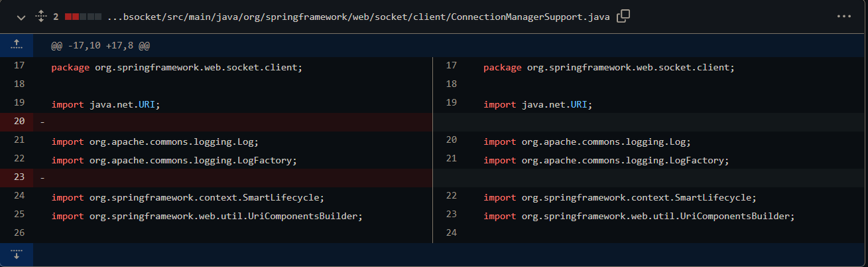The width and height of the screenshot is (868, 267).
Task: Expand hidden lines above the hunk
Action: (x=17, y=46)
